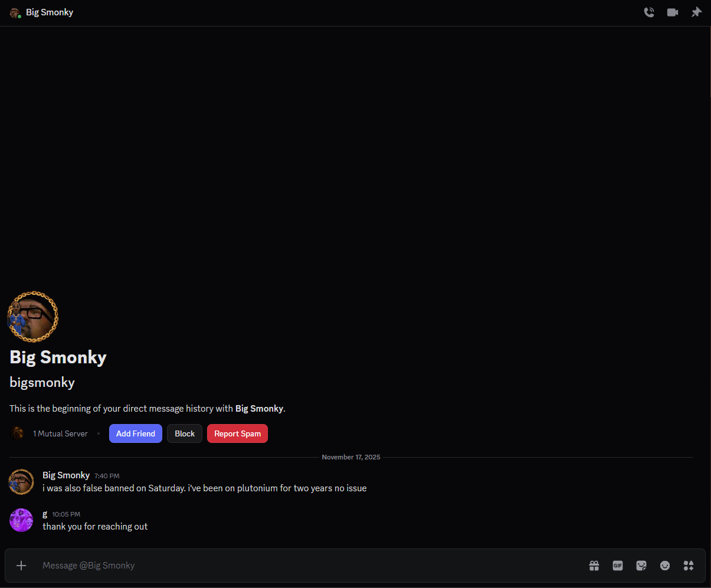711x588 pixels.
Task: Click Big Smonky's username above the 7:40 message
Action: [66, 475]
